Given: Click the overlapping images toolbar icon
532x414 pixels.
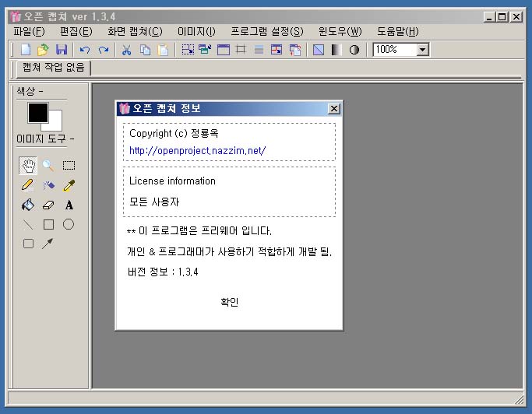Looking at the screenshot, I should 295,50.
